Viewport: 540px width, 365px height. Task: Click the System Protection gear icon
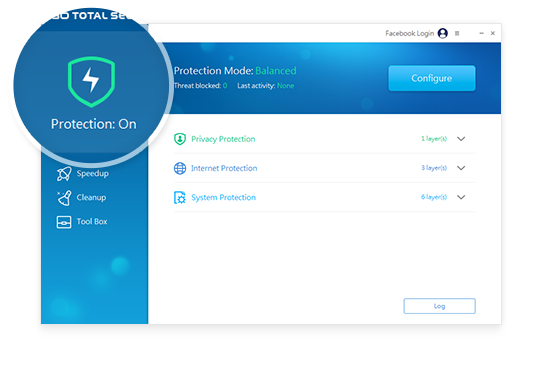click(180, 198)
